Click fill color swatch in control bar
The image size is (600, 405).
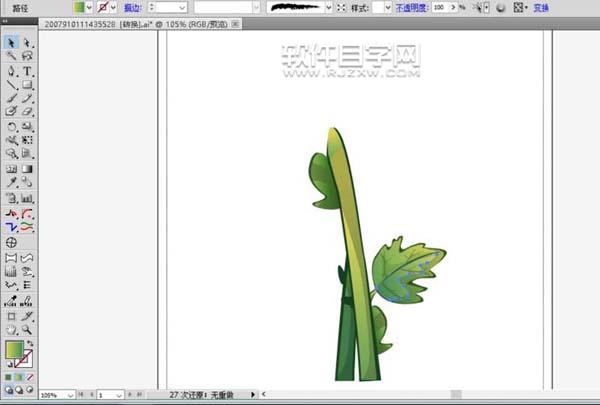(x=79, y=7)
